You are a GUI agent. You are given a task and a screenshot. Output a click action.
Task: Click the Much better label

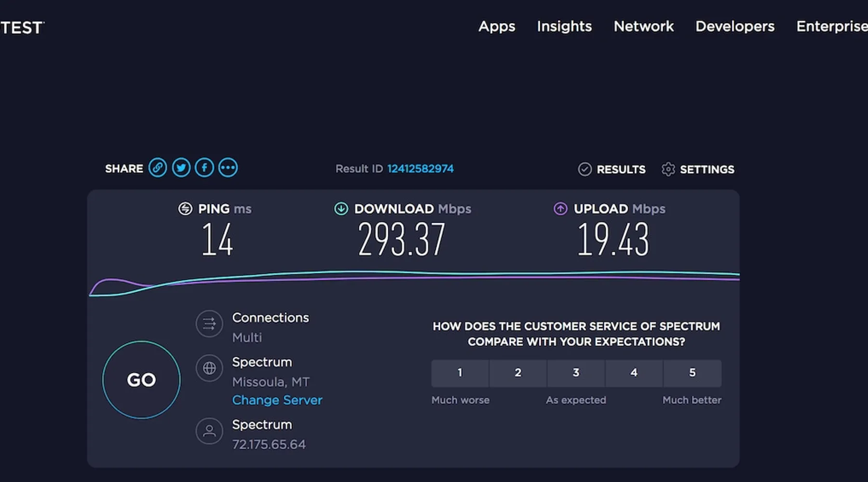coord(692,400)
